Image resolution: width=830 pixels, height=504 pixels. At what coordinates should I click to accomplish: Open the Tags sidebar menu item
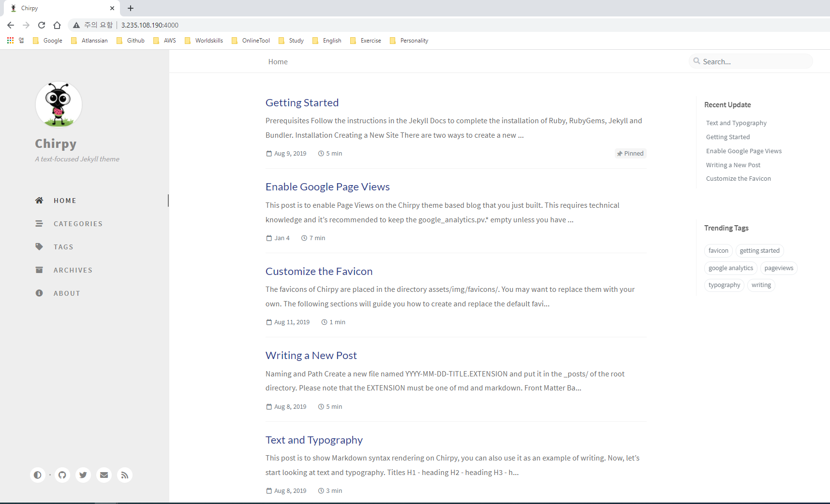coord(63,247)
